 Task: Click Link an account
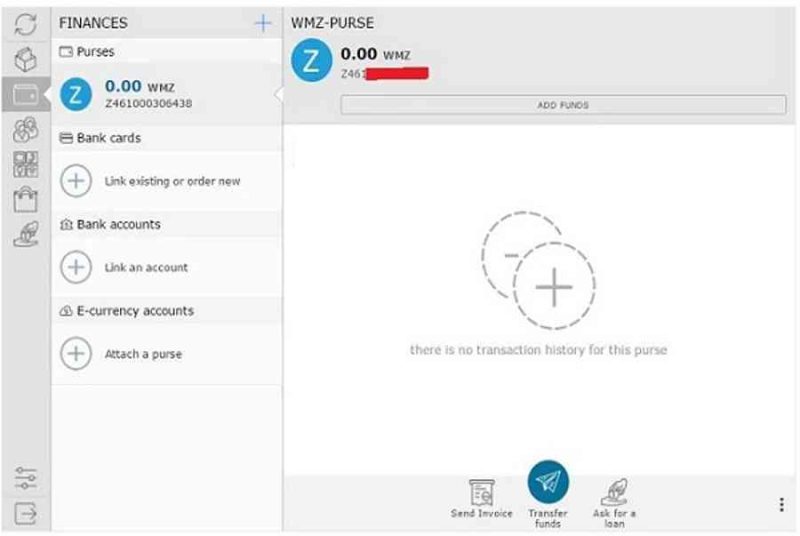pyautogui.click(x=146, y=267)
